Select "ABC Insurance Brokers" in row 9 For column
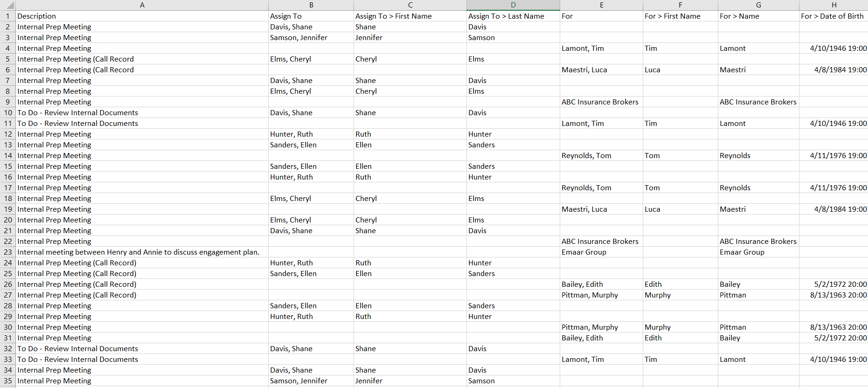 pyautogui.click(x=600, y=102)
